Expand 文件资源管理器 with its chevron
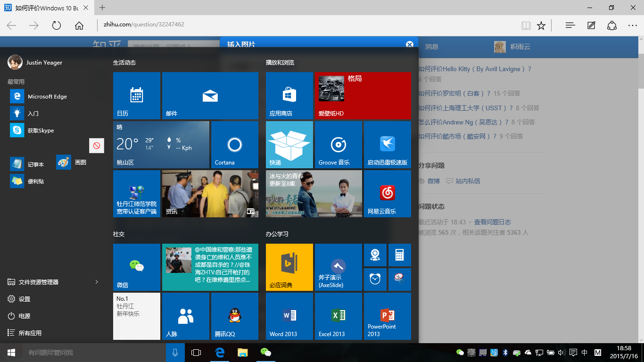Image resolution: width=644 pixels, height=362 pixels. pyautogui.click(x=96, y=282)
